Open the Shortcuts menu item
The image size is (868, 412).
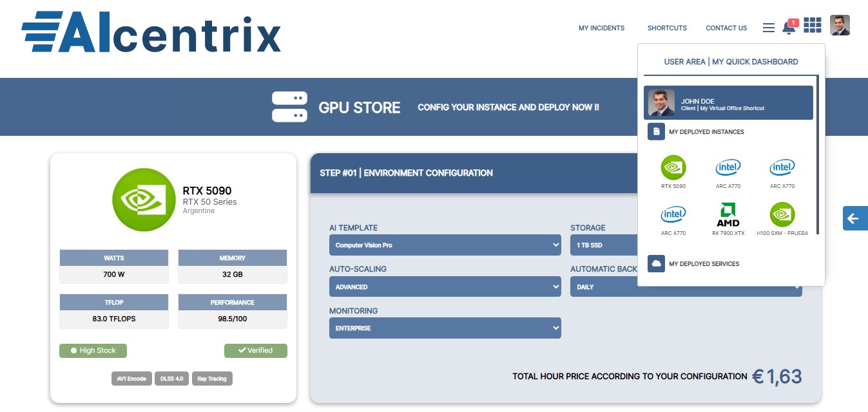point(667,28)
